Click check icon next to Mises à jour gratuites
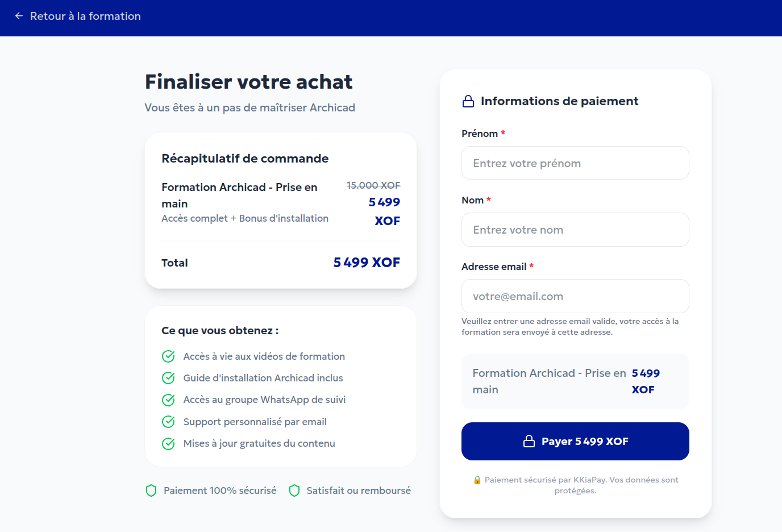 168,443
